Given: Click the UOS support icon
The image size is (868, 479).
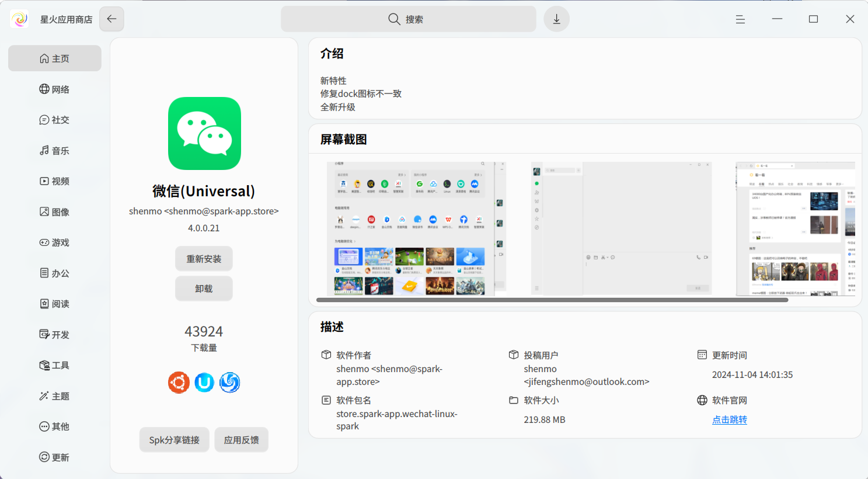Looking at the screenshot, I should (204, 383).
